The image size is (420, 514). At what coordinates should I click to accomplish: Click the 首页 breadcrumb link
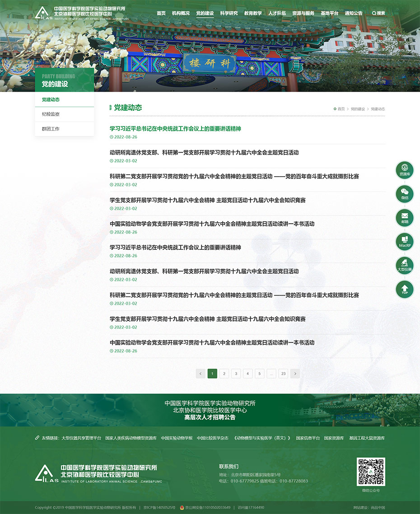(x=341, y=109)
